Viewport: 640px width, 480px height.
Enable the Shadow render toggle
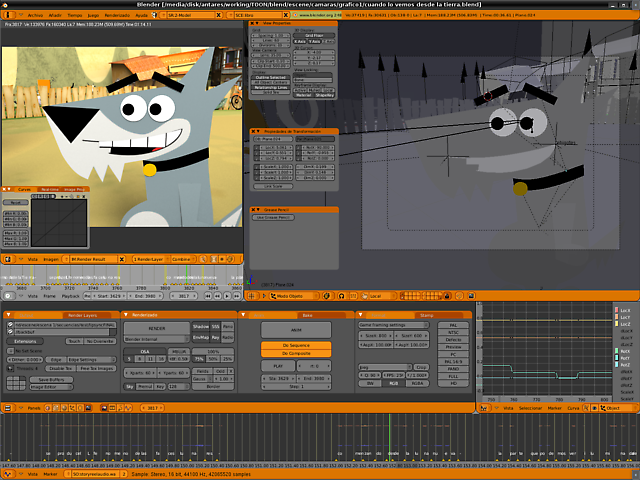200,327
